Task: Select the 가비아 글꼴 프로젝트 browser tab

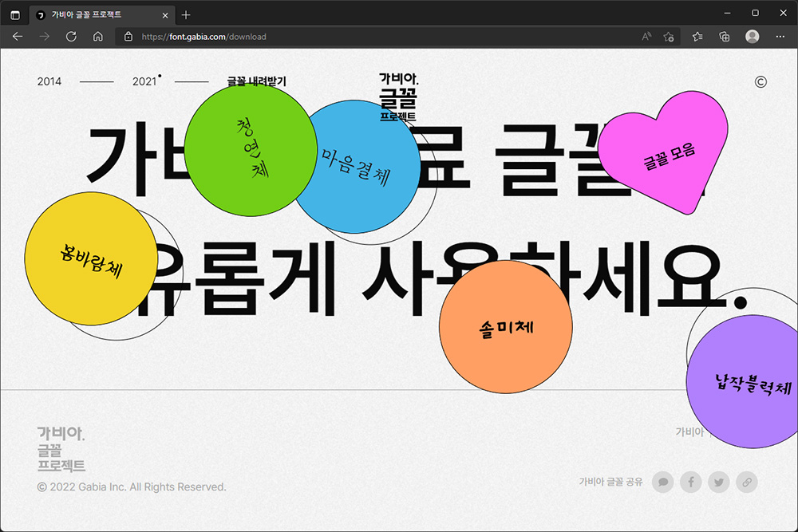Action: [x=102, y=15]
